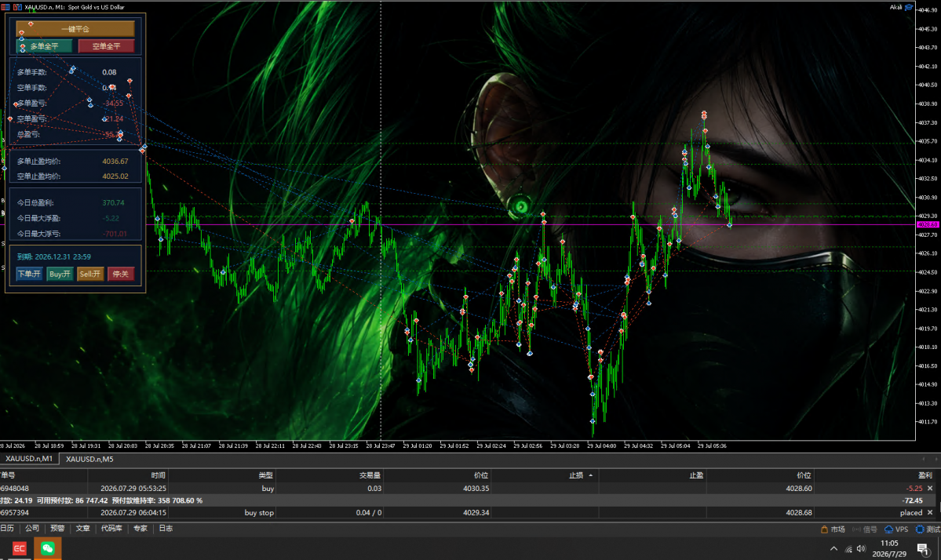This screenshot has height=560, width=941.
Task: Click the 到期 2026.12.31 23:59 expiry text
Action: pyautogui.click(x=54, y=256)
